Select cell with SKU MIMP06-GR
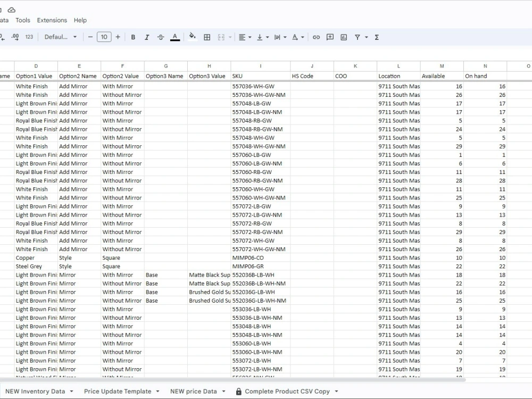 coord(261,267)
